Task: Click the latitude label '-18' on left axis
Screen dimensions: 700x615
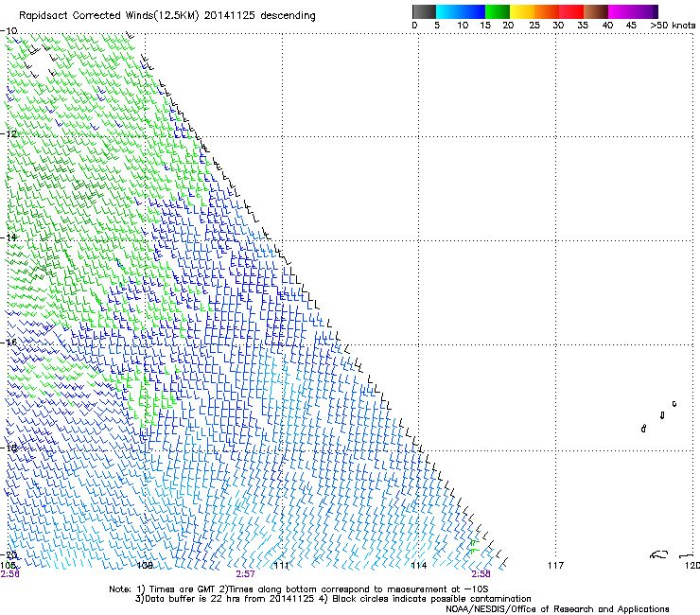Action: (9, 448)
